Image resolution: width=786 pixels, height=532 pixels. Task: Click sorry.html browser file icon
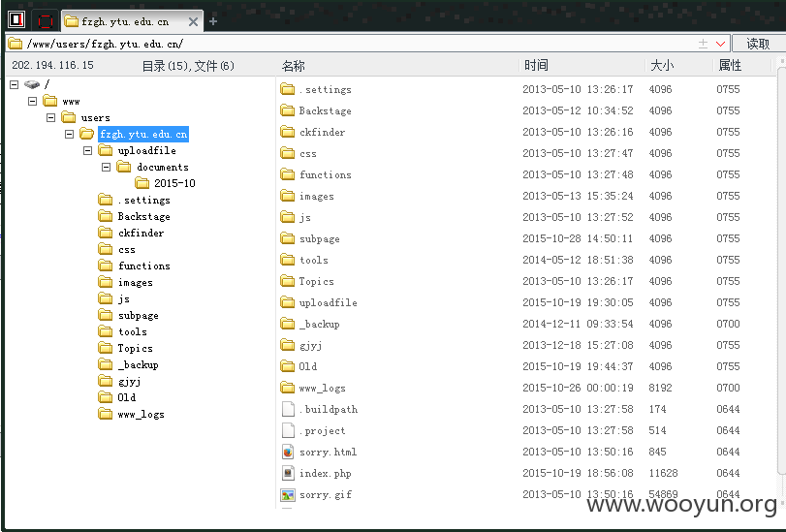tap(288, 452)
